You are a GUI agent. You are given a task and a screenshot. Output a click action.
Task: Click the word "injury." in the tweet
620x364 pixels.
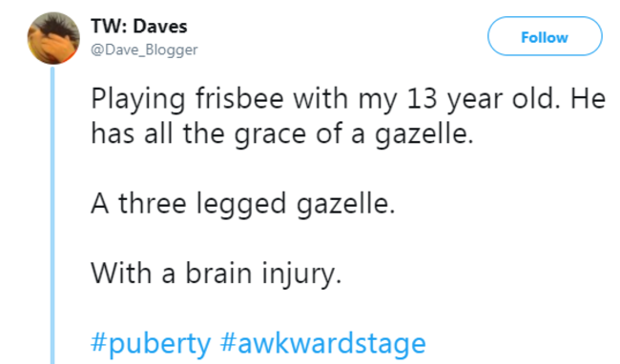coord(301,274)
